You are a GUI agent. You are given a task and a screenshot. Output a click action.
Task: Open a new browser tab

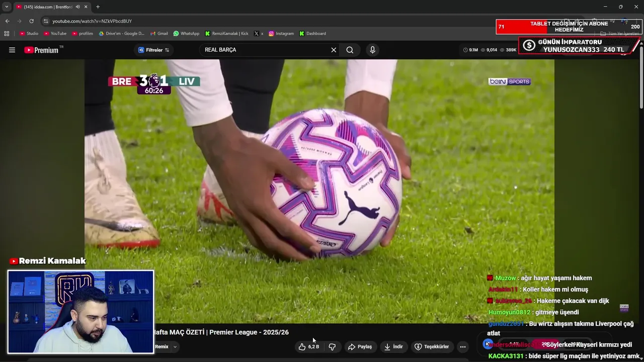(x=98, y=7)
